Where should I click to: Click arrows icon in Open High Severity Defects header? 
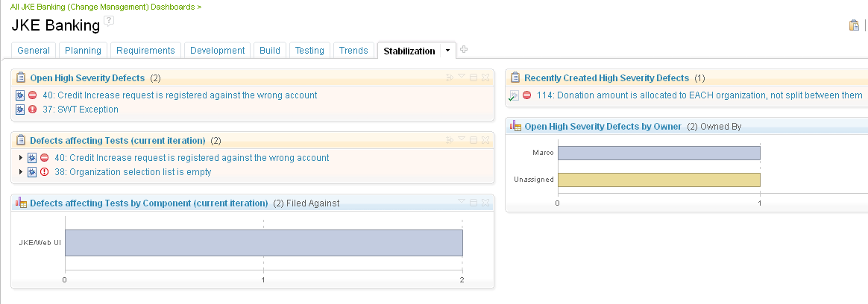click(x=450, y=78)
